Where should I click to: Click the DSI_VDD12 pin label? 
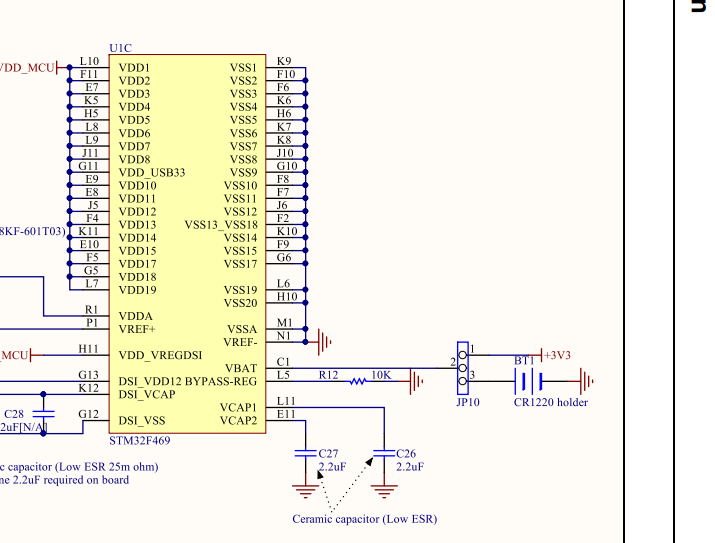(150, 382)
